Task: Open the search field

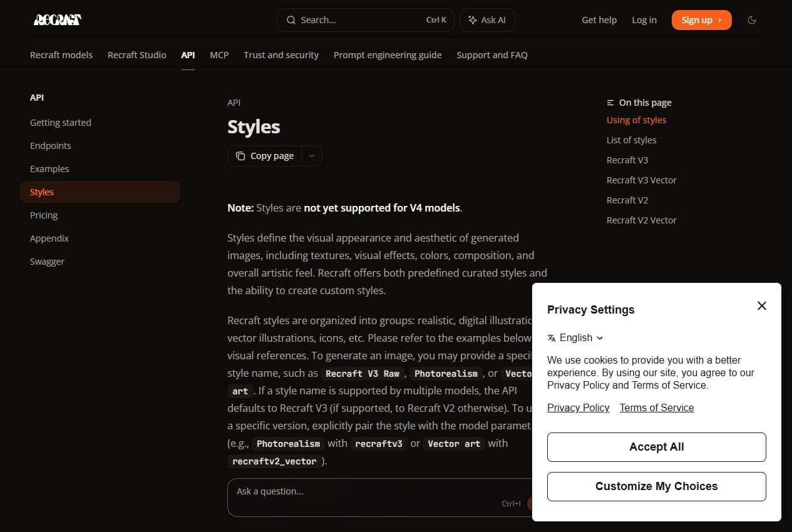Action: [366, 20]
